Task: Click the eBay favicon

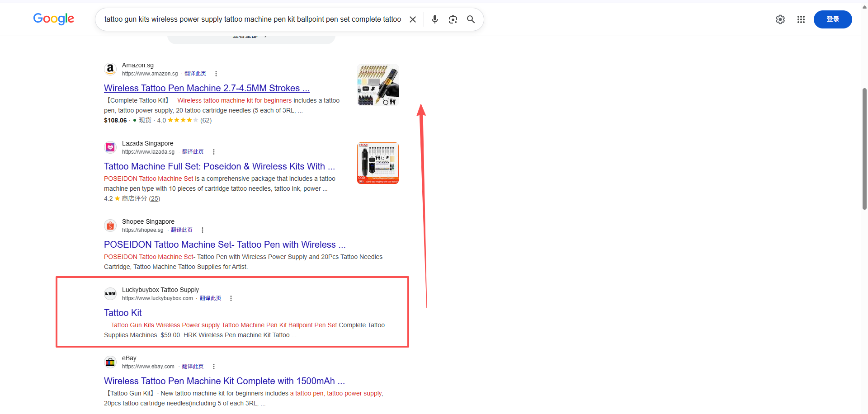Action: [110, 362]
